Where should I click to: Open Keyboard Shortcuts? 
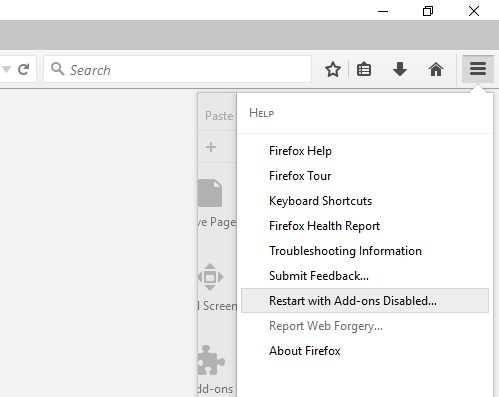[x=365, y=201]
